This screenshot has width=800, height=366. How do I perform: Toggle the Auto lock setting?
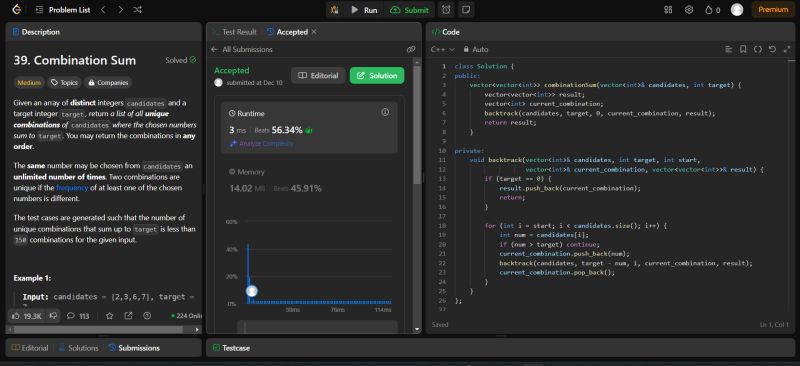coord(476,50)
